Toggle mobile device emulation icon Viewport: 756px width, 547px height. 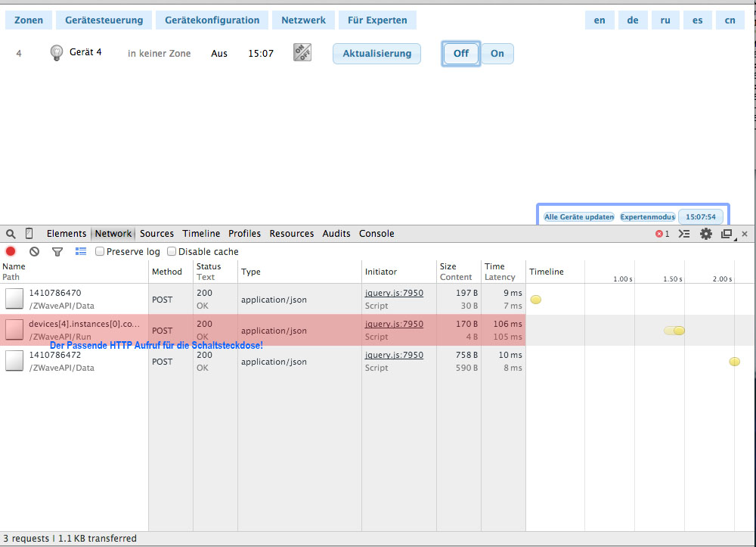point(29,234)
